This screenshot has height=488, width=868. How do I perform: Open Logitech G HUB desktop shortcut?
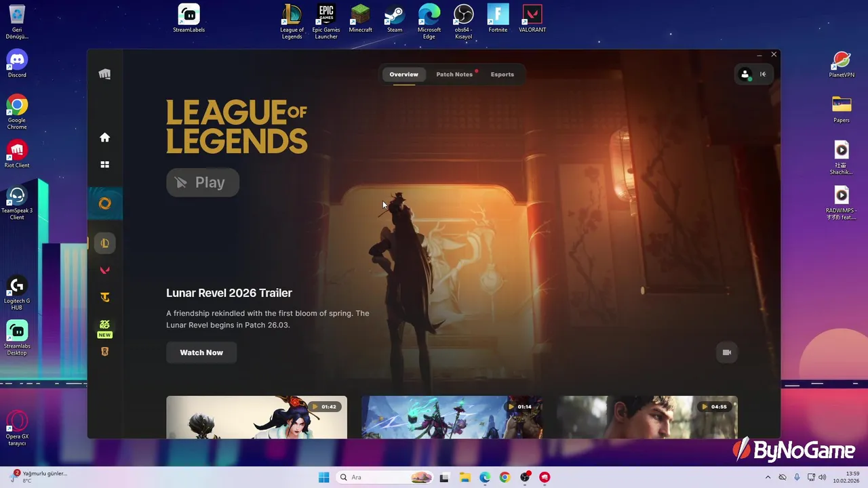click(x=17, y=293)
